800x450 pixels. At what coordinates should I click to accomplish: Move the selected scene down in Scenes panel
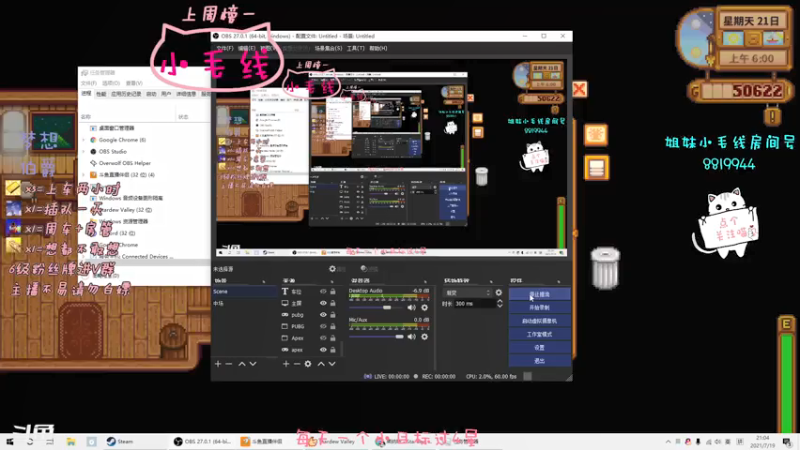coord(253,364)
